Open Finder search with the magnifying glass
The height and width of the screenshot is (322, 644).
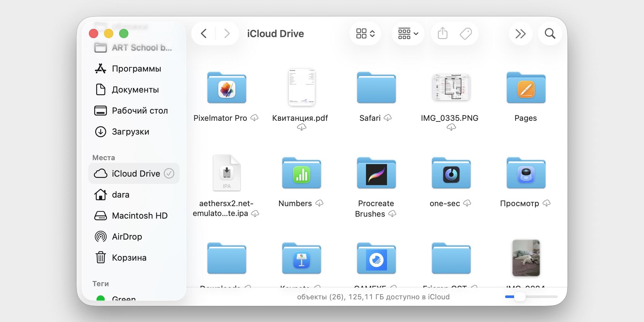coord(550,33)
